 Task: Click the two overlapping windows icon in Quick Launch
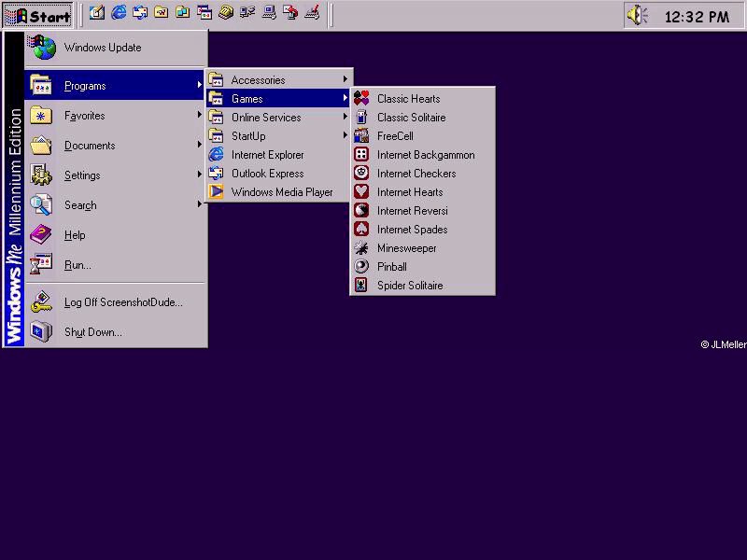204,13
